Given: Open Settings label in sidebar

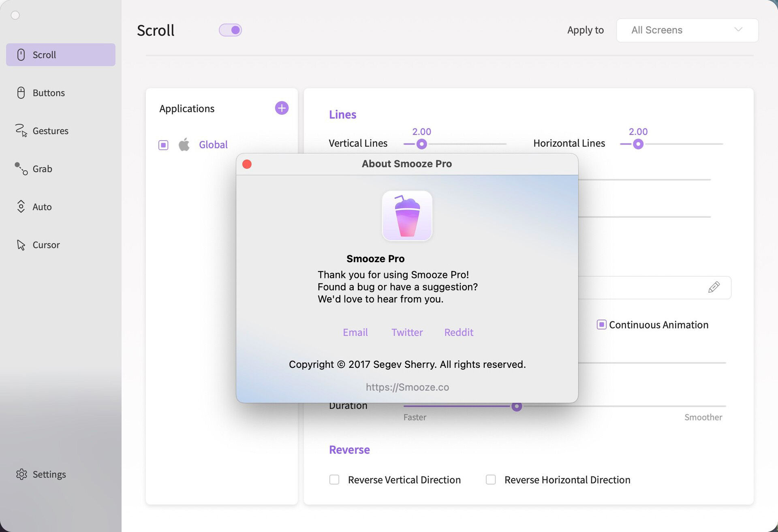Looking at the screenshot, I should (x=49, y=474).
